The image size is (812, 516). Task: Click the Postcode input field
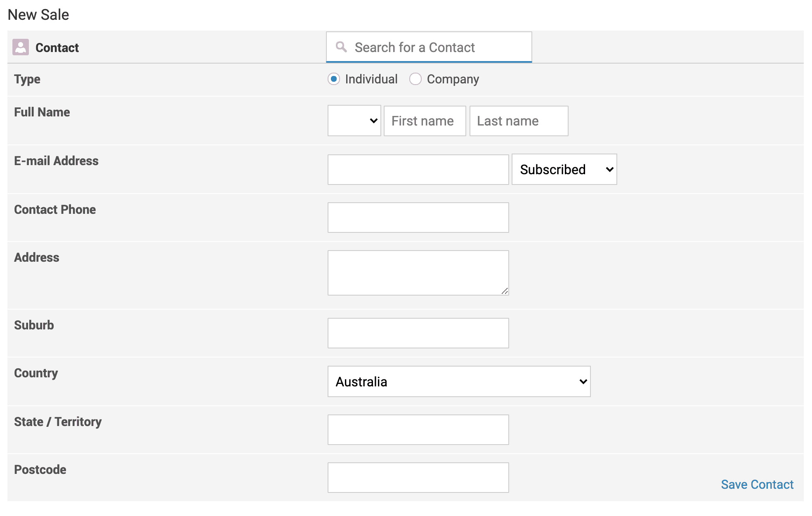point(418,478)
